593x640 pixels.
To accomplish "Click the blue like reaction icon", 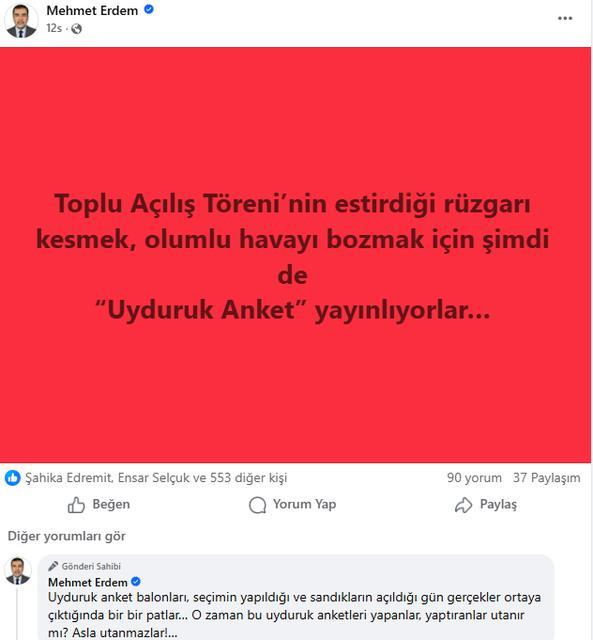I will (13, 478).
